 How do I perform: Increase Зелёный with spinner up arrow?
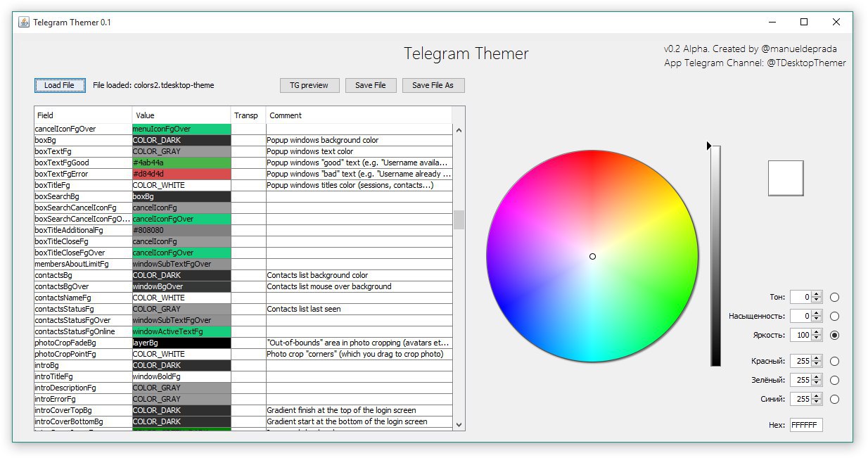[x=817, y=377]
